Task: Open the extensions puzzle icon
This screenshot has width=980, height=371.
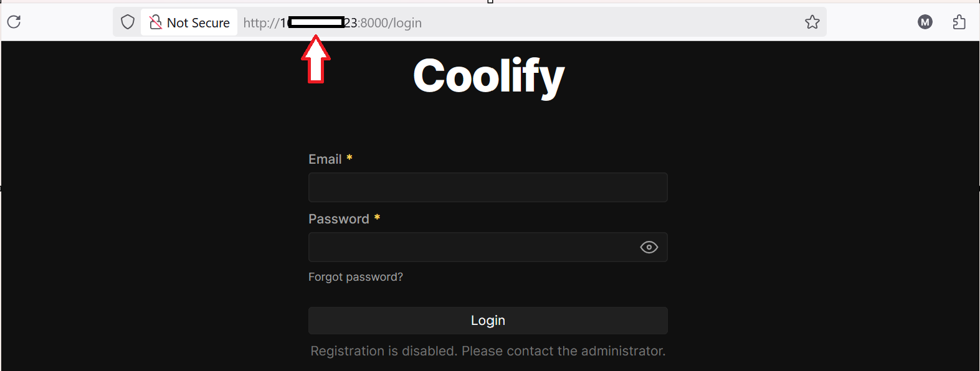Action: [x=959, y=22]
